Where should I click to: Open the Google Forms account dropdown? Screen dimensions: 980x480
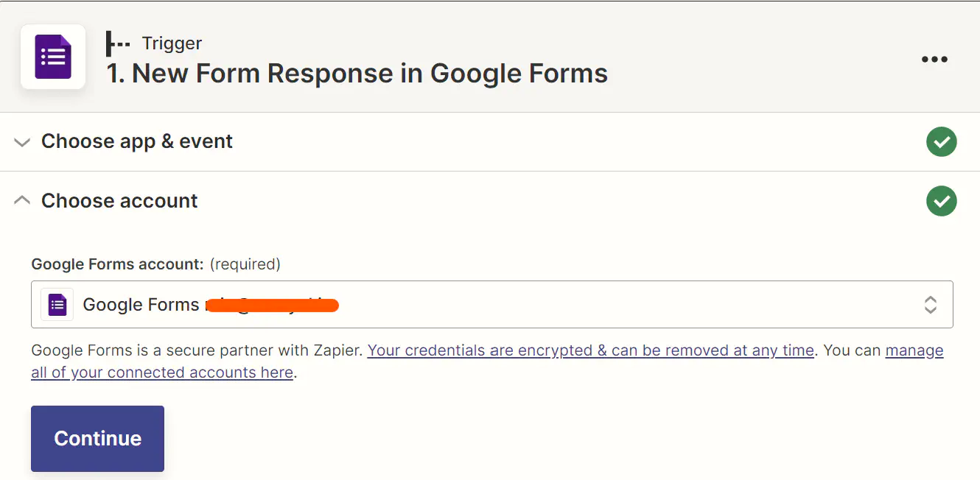pos(492,304)
